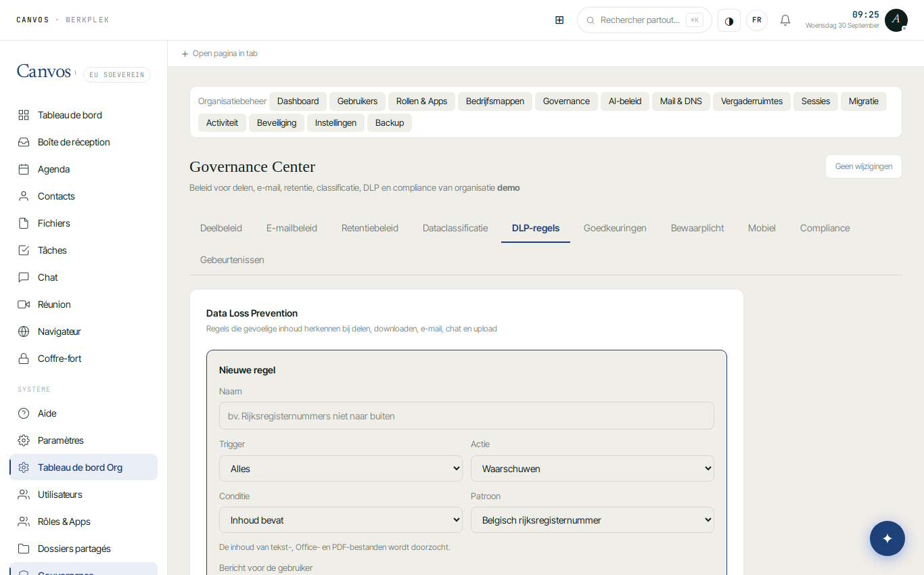Click the Paramètres gear icon

(24, 440)
